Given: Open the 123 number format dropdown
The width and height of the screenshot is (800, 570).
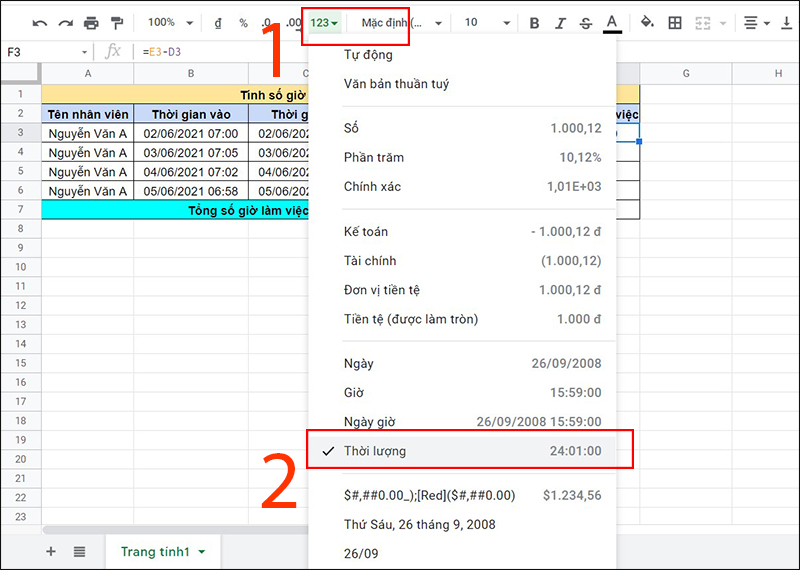Looking at the screenshot, I should click(324, 22).
